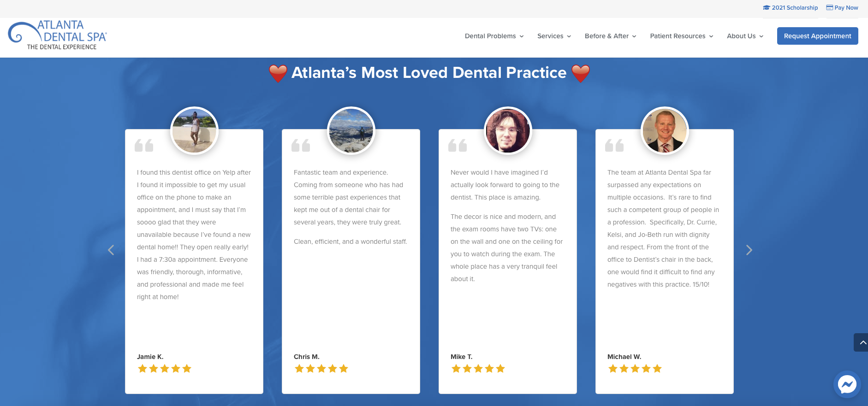Viewport: 868px width, 406px height.
Task: Click 'negatives with this practice. 15/10!' line
Action: 659,284
